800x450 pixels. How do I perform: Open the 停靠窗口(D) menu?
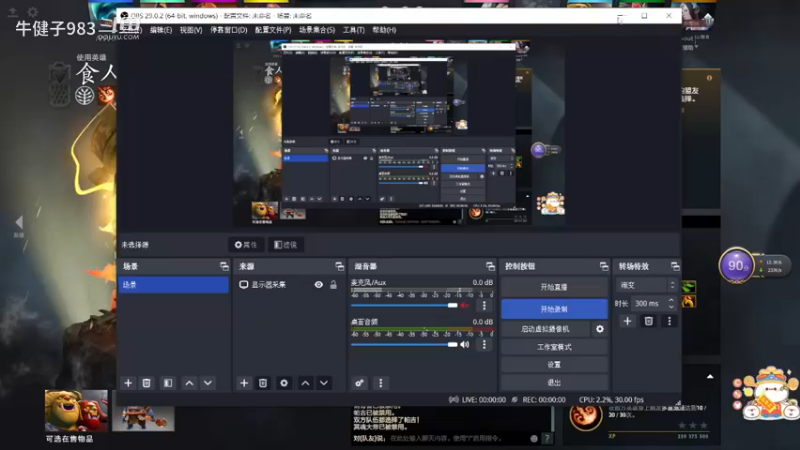click(229, 30)
